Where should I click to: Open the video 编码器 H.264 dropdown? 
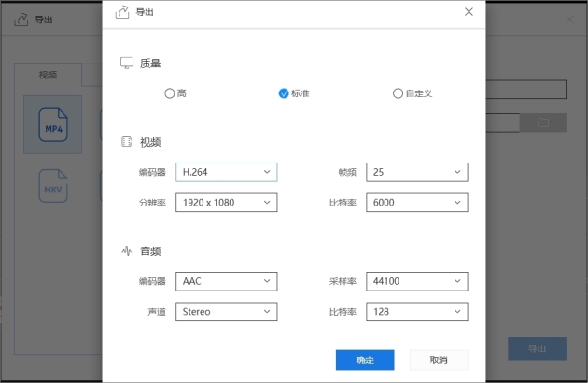pos(227,172)
